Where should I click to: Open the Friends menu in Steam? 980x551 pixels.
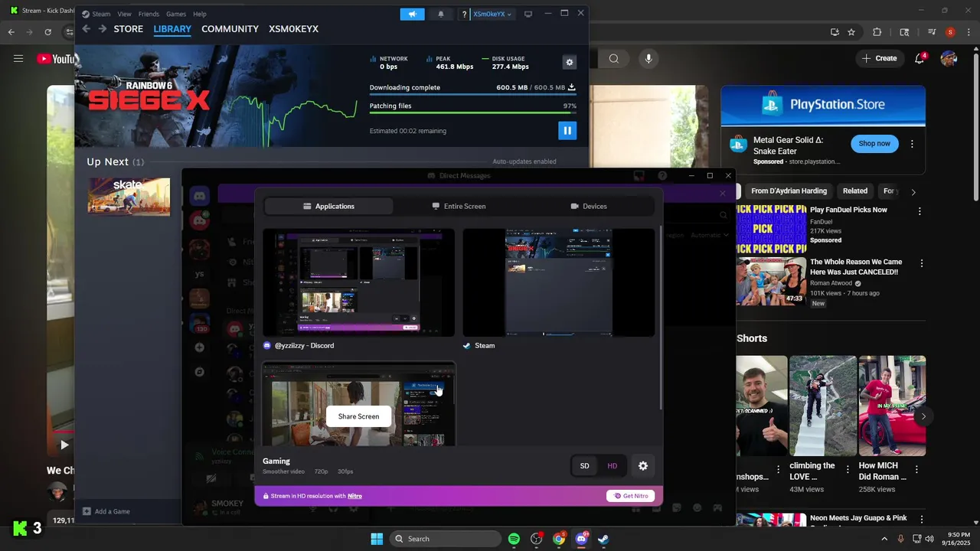click(x=149, y=14)
